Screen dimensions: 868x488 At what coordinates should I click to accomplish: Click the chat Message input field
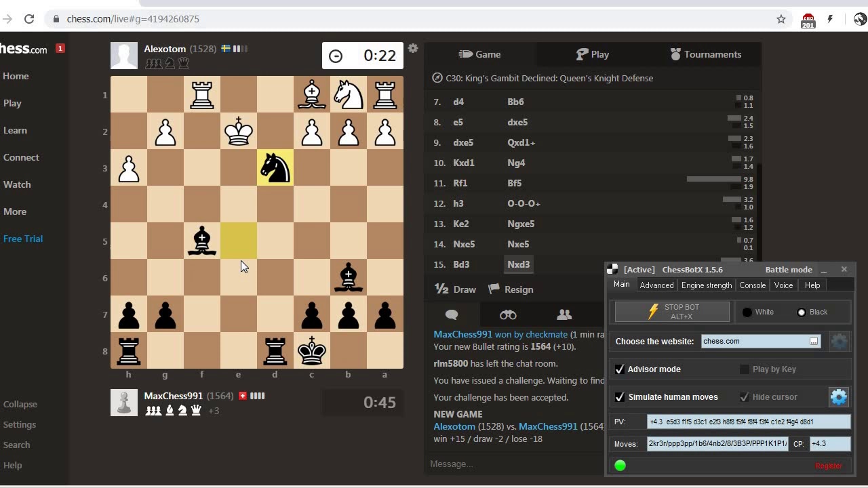click(x=514, y=464)
